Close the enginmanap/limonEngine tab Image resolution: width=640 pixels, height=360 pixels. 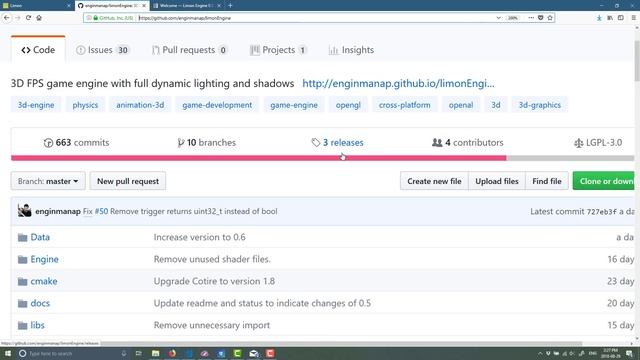pos(144,6)
